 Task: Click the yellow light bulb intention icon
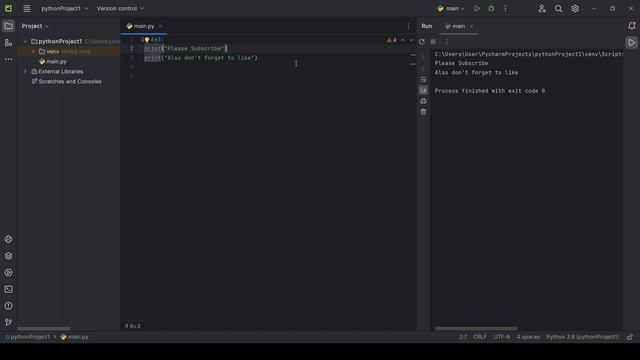[147, 40]
